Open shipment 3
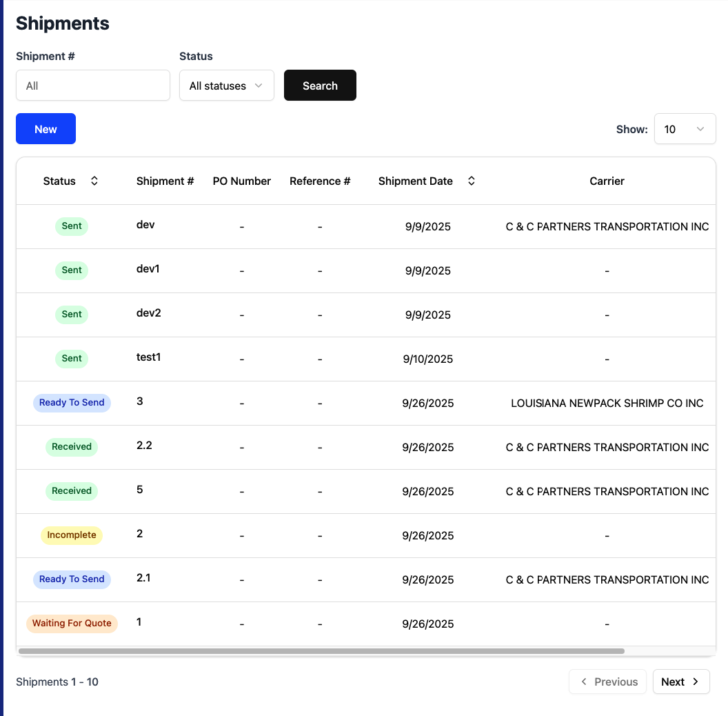The width and height of the screenshot is (728, 716). [140, 401]
